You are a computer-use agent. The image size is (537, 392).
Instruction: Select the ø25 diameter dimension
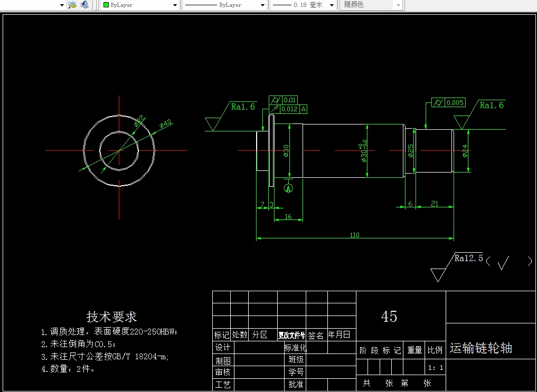(x=411, y=151)
